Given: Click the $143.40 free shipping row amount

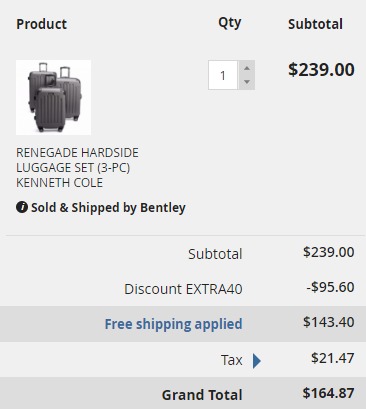Looking at the screenshot, I should [x=329, y=322].
